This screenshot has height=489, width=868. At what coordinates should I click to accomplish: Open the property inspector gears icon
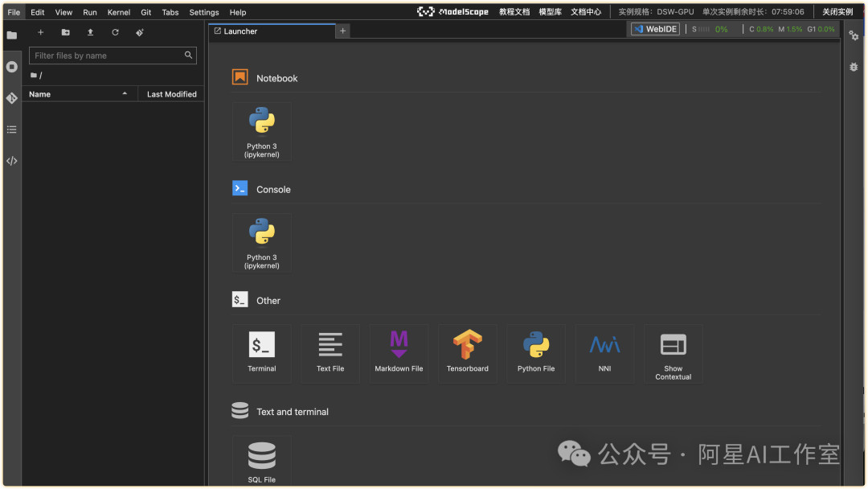tap(854, 35)
